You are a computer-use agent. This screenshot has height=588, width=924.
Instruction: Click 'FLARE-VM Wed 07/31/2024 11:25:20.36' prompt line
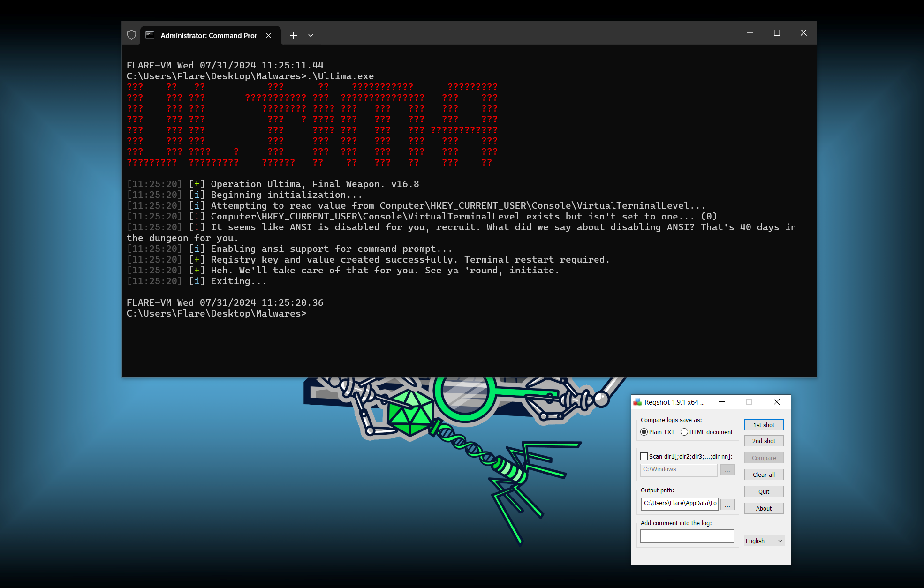(225, 302)
